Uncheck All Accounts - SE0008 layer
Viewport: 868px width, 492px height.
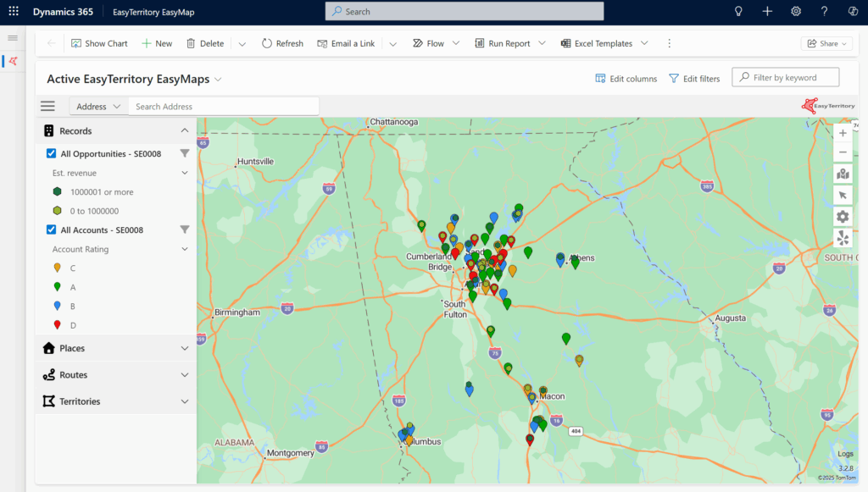[x=52, y=229]
